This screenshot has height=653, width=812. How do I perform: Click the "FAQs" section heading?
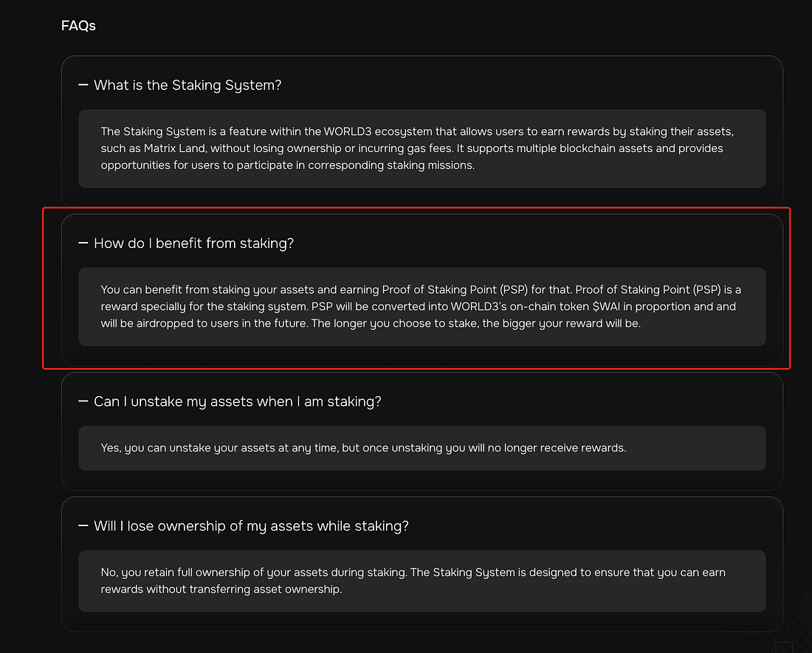point(78,26)
